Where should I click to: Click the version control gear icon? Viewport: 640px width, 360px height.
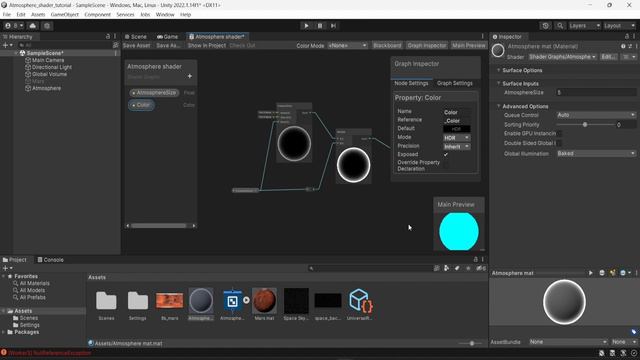pyautogui.click(x=47, y=26)
